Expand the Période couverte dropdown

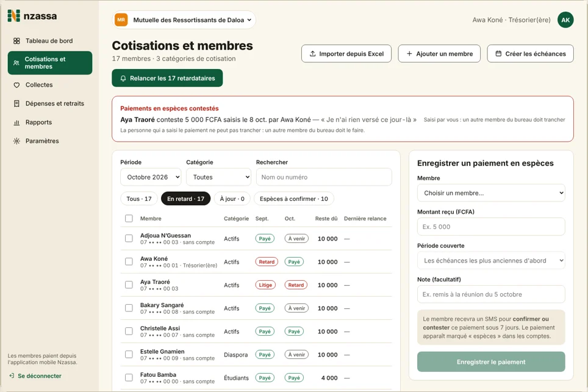tap(491, 261)
